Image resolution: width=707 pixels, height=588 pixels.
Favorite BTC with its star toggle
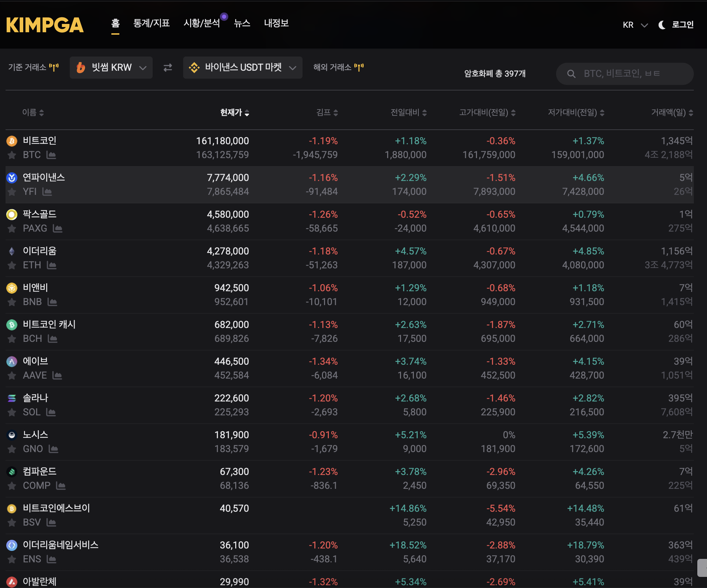tap(12, 155)
